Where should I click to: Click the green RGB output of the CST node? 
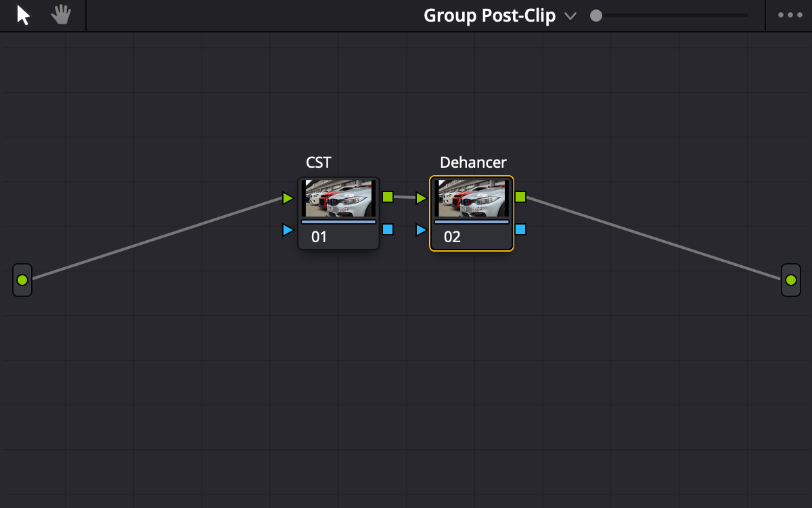click(x=386, y=198)
